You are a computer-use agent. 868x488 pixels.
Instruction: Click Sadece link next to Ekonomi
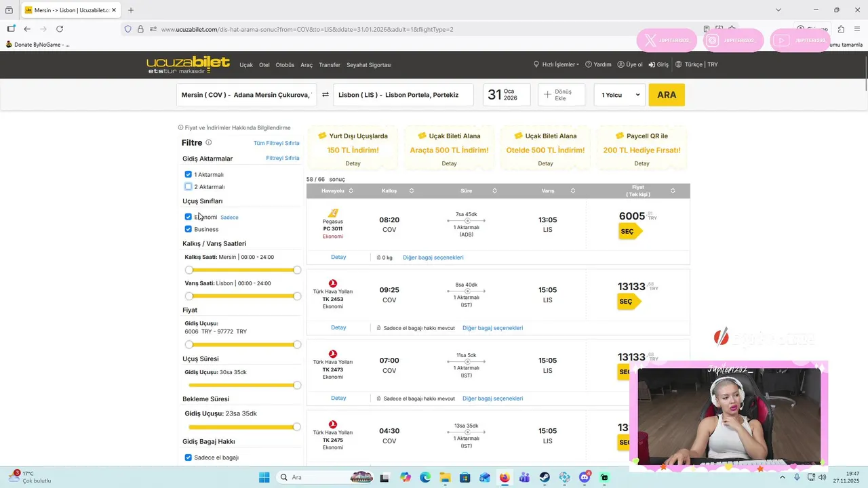[x=229, y=218]
